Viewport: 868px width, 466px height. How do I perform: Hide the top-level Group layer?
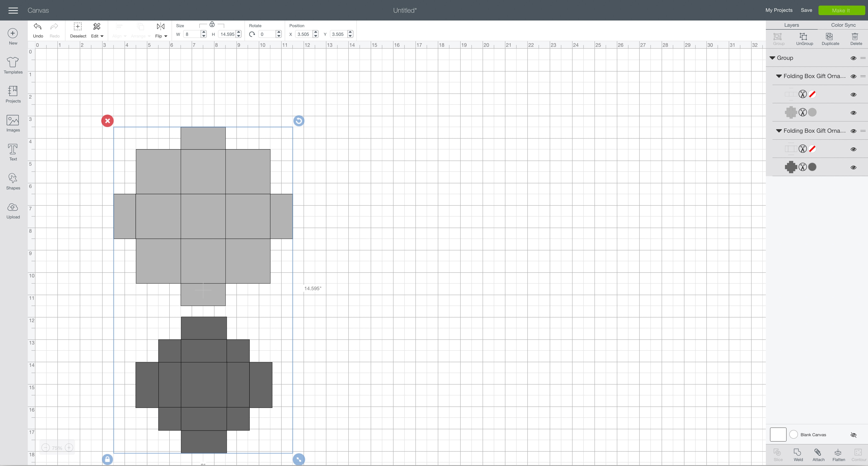pos(853,58)
